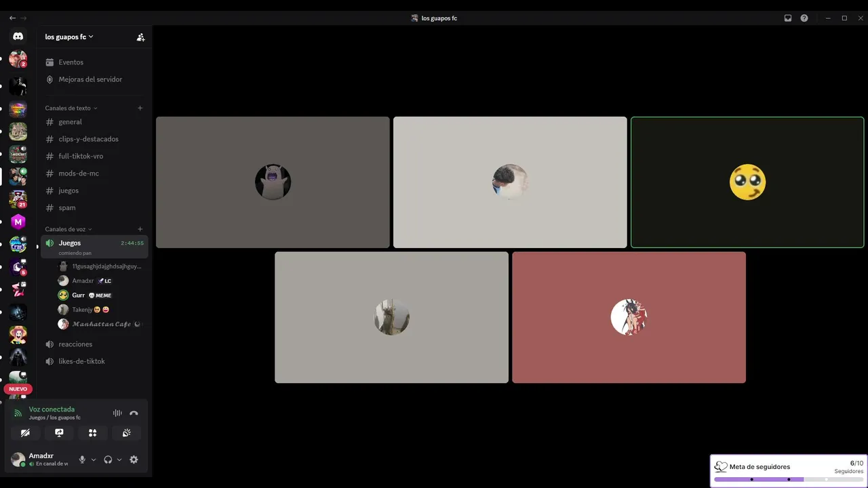
Task: Open noise suppression waveform icon
Action: point(117,413)
